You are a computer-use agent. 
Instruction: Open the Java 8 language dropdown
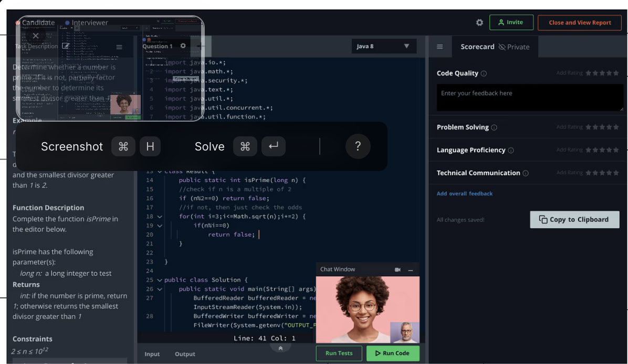pos(384,46)
